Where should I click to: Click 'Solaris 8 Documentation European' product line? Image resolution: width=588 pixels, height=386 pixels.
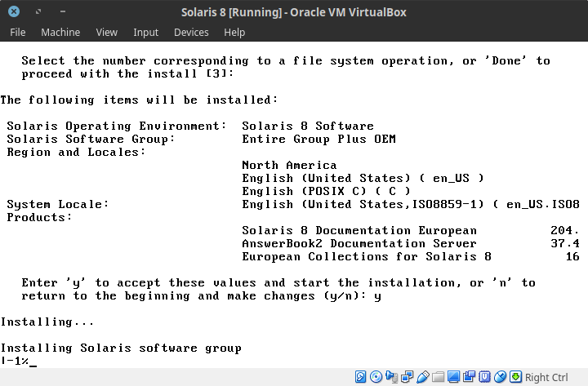coord(359,230)
